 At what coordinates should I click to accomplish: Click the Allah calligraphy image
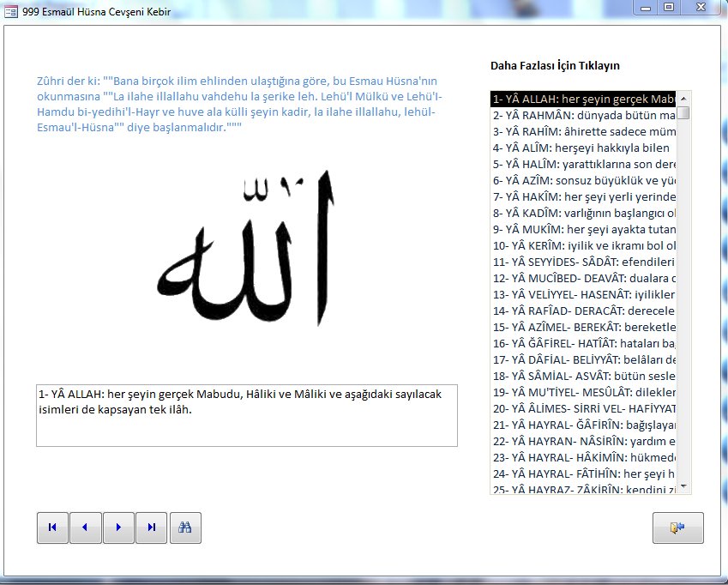tap(247, 249)
